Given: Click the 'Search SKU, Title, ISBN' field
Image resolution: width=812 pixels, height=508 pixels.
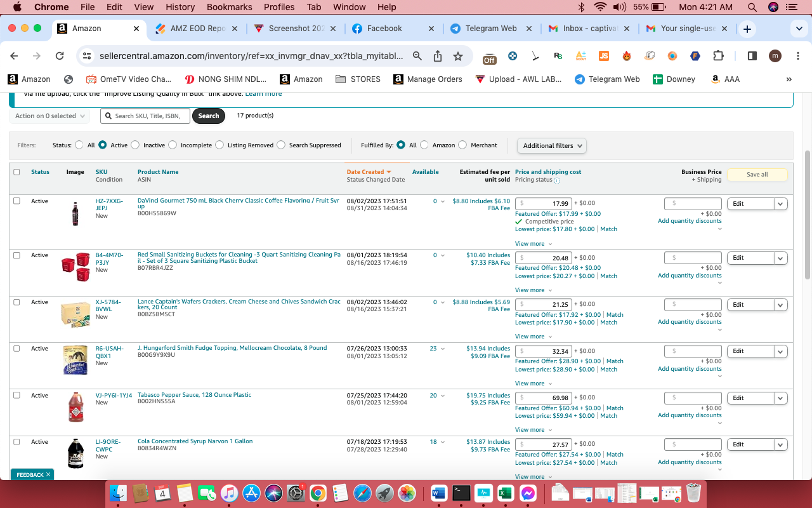Looking at the screenshot, I should click(x=145, y=116).
